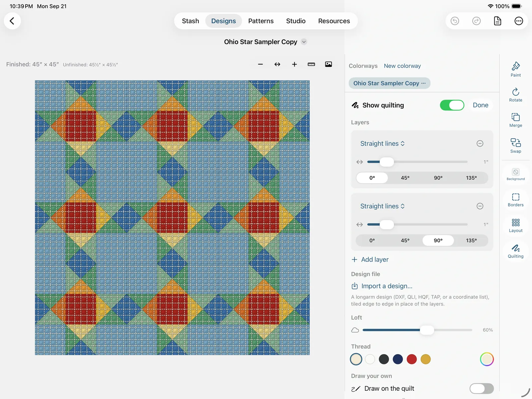Toggle Show quilting switch off
Image resolution: width=532 pixels, height=399 pixels.
pos(452,105)
